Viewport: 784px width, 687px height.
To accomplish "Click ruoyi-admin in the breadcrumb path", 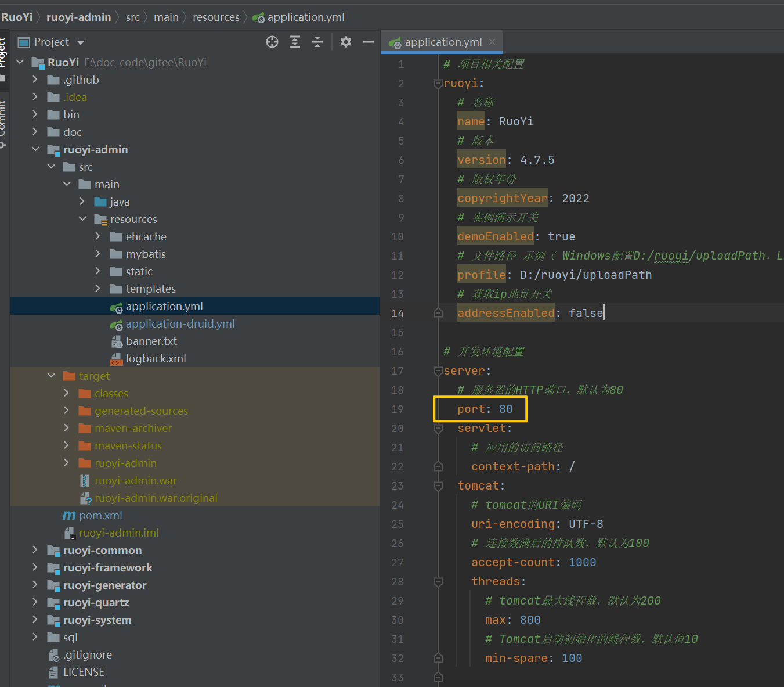I will tap(78, 17).
